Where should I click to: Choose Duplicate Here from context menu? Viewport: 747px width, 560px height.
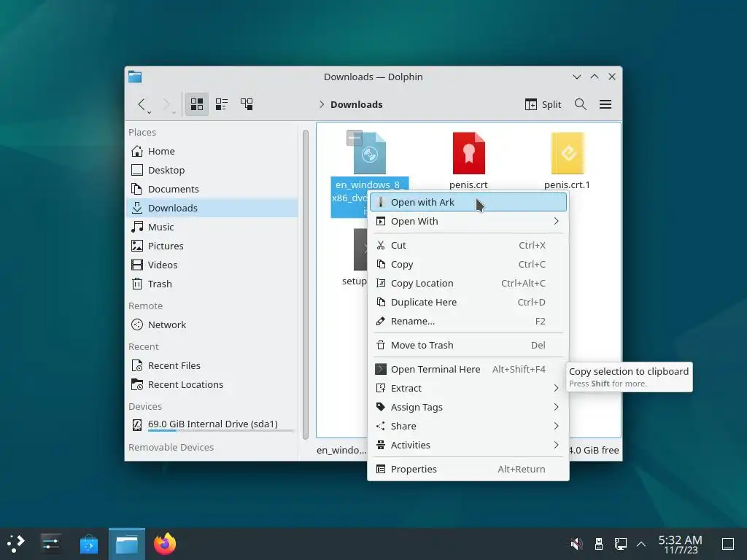pyautogui.click(x=468, y=303)
